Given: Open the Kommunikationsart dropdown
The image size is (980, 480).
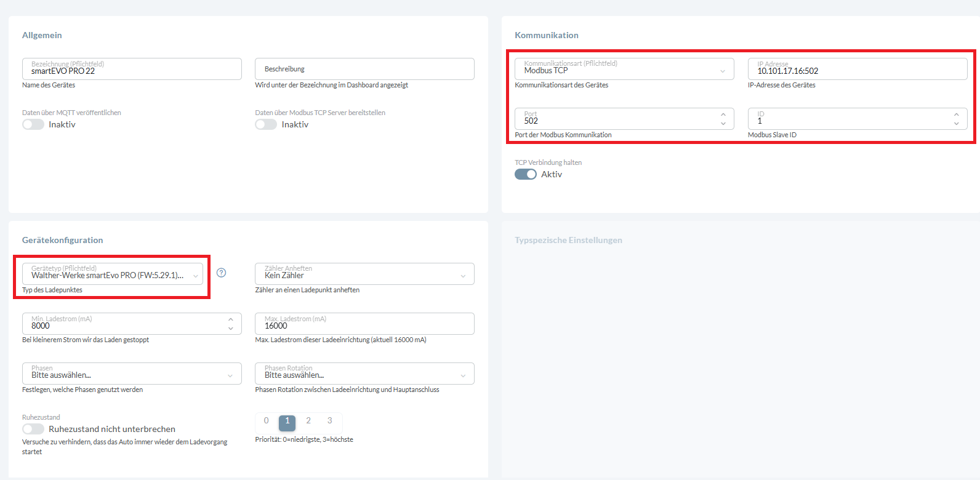Looking at the screenshot, I should click(624, 69).
